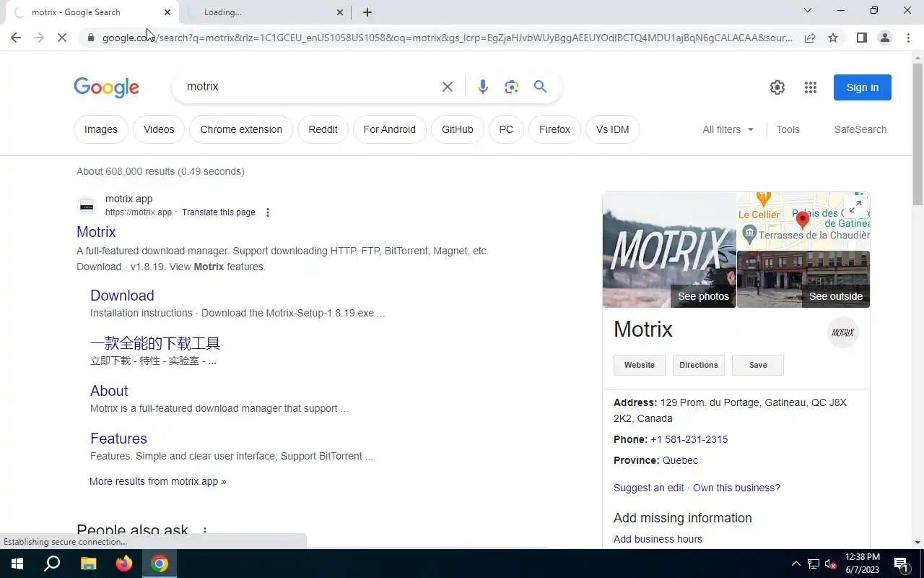Stop page loading with the X button

(x=62, y=38)
